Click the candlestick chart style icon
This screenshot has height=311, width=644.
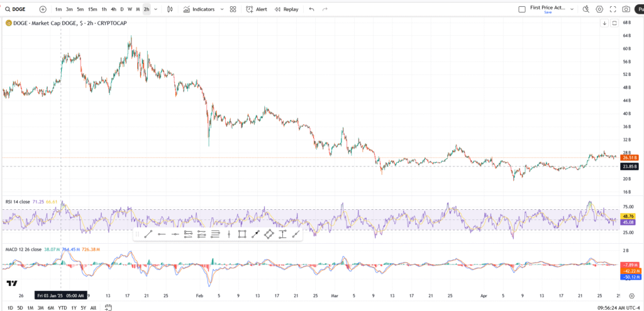tap(170, 9)
